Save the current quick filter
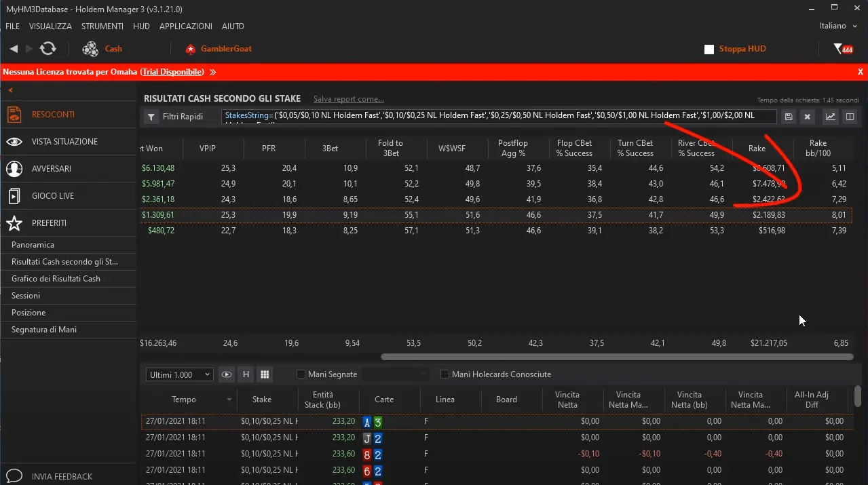868x485 pixels. 789,117
